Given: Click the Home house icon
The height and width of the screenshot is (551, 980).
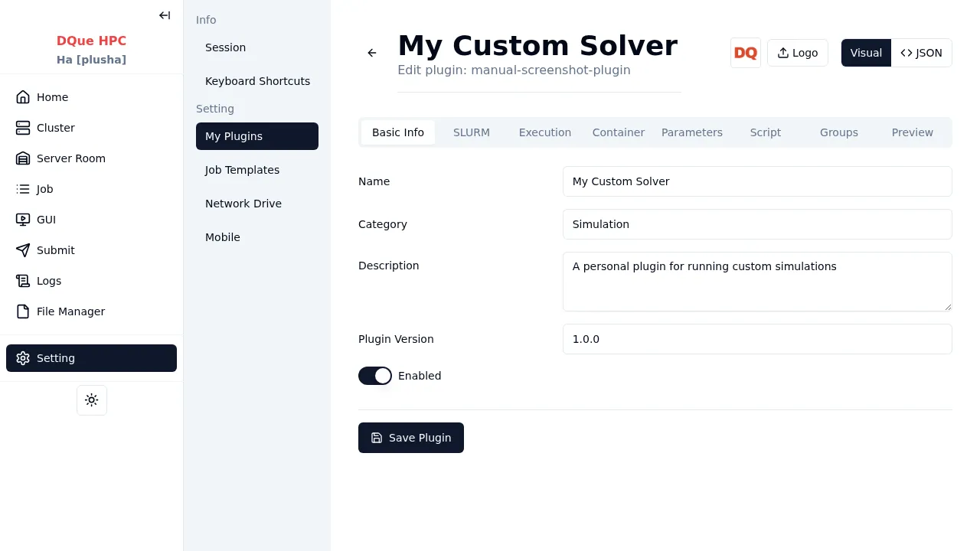Looking at the screenshot, I should [23, 97].
